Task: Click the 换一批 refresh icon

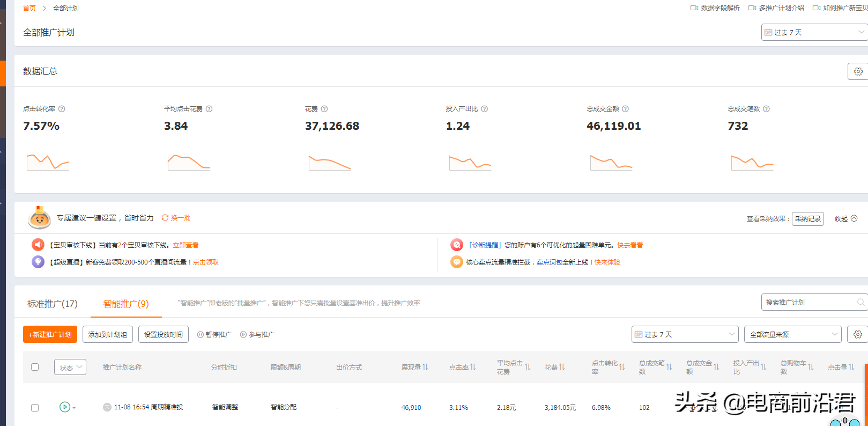Action: (165, 218)
